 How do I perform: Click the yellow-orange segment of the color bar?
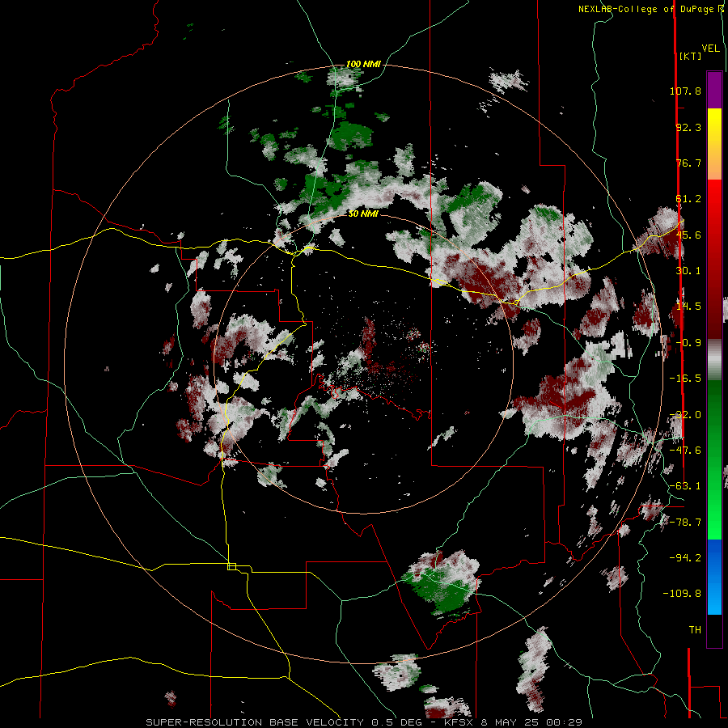point(714,145)
